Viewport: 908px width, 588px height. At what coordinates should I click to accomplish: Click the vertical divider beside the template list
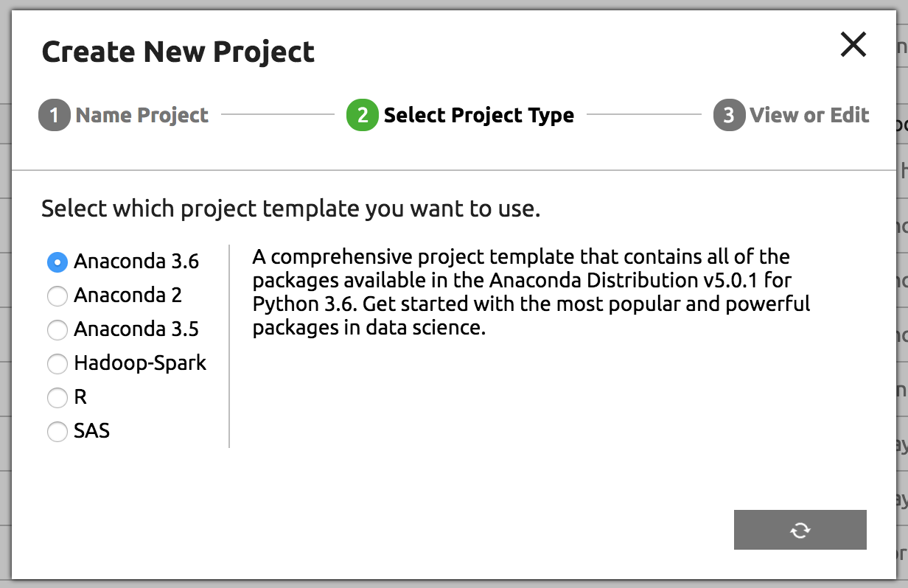point(229,346)
